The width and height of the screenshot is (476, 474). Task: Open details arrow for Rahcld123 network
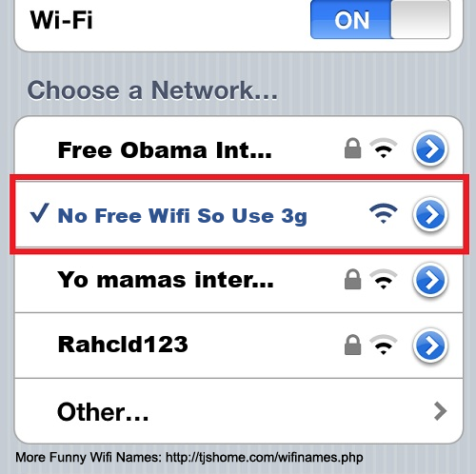tap(430, 346)
